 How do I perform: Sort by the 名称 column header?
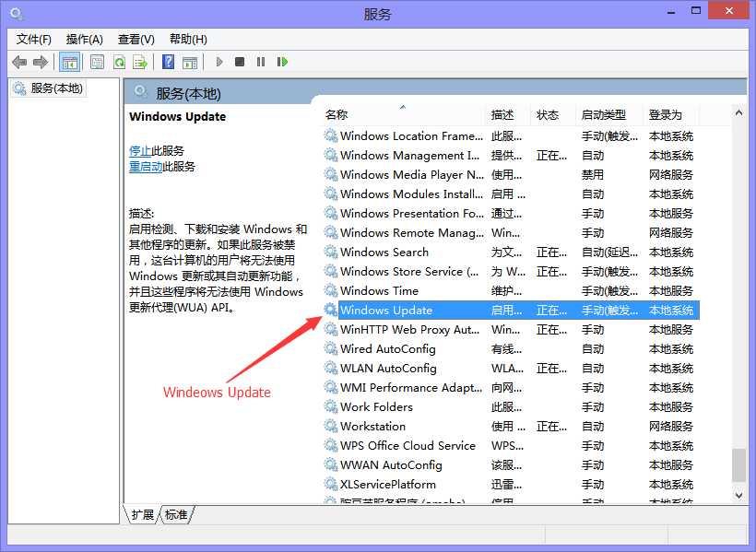[x=403, y=115]
